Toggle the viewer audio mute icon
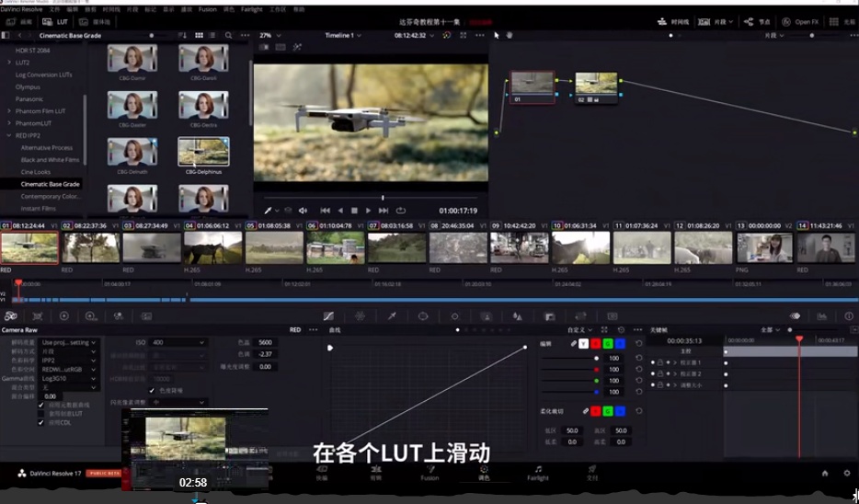859x504 pixels. [303, 211]
